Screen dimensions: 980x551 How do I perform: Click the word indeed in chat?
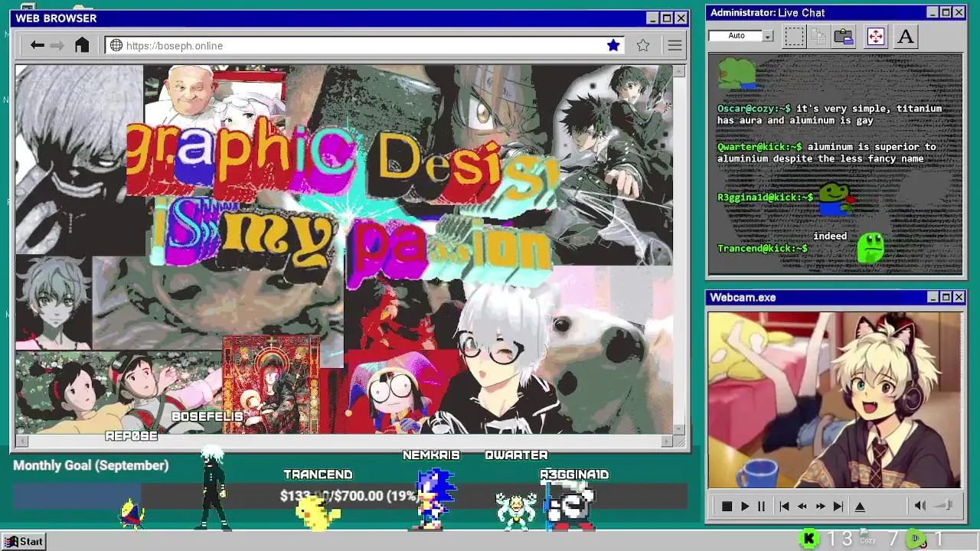[x=830, y=236]
